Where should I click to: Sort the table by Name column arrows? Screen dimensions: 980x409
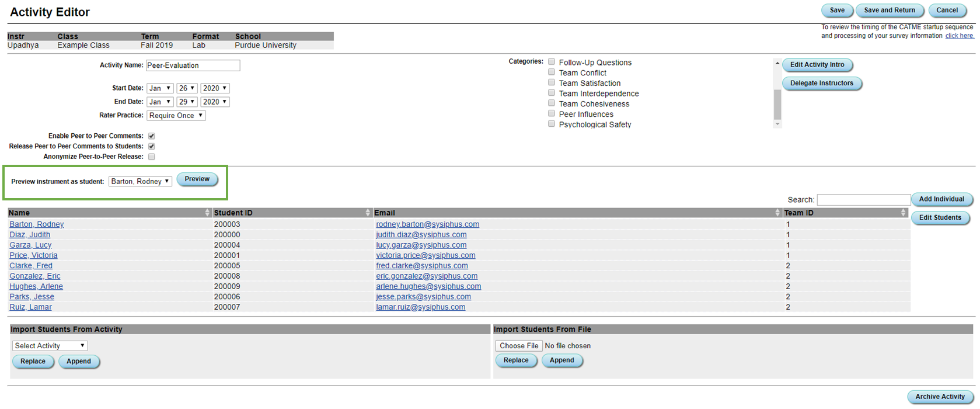click(207, 213)
